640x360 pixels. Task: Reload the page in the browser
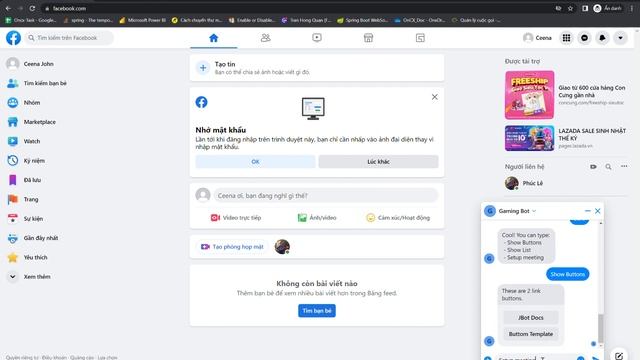32,8
